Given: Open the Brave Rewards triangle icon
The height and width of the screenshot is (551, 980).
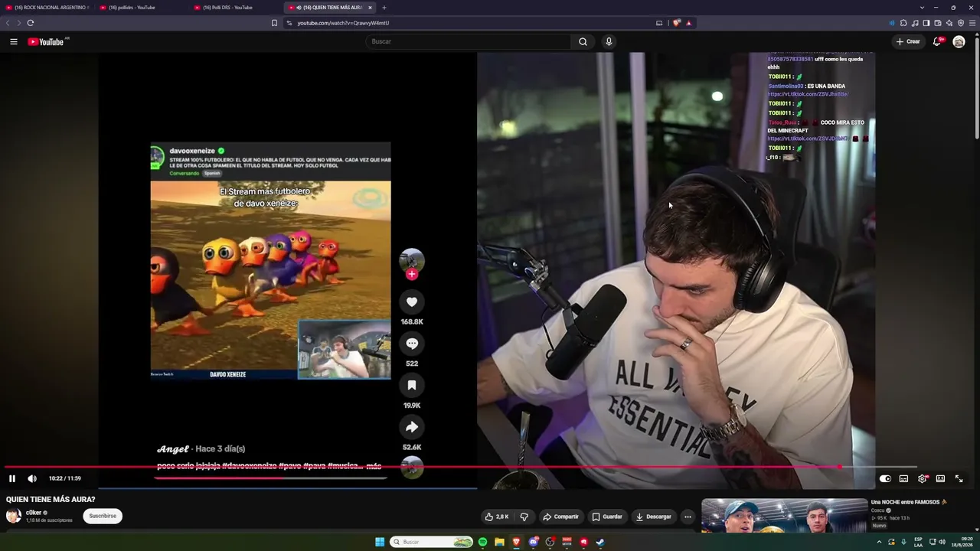Looking at the screenshot, I should click(x=688, y=23).
